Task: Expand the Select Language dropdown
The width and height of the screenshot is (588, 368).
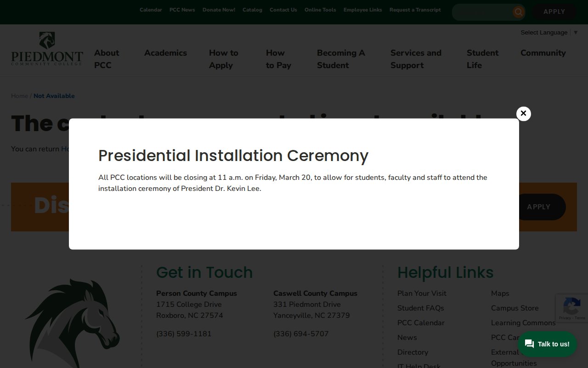Action: tap(549, 32)
